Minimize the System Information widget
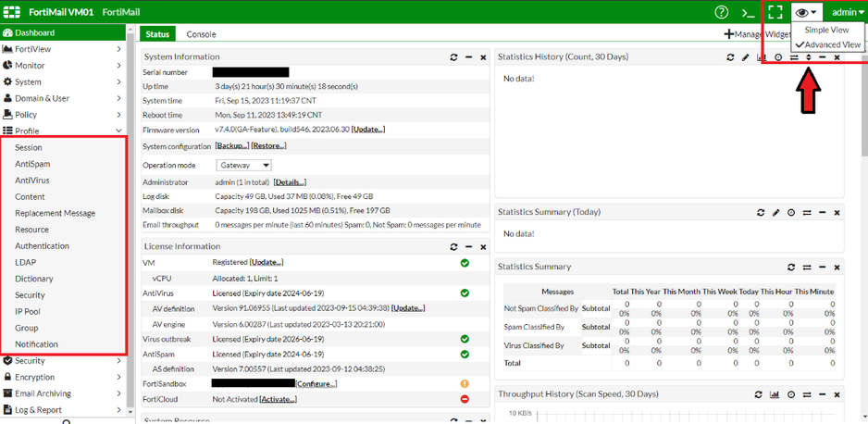The height and width of the screenshot is (424, 868). point(468,57)
